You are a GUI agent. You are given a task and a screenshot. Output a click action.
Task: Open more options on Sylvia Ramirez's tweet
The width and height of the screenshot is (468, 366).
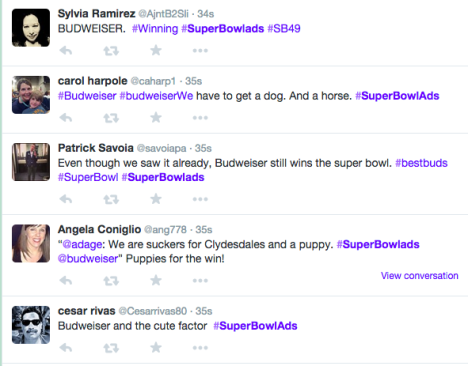click(x=200, y=51)
